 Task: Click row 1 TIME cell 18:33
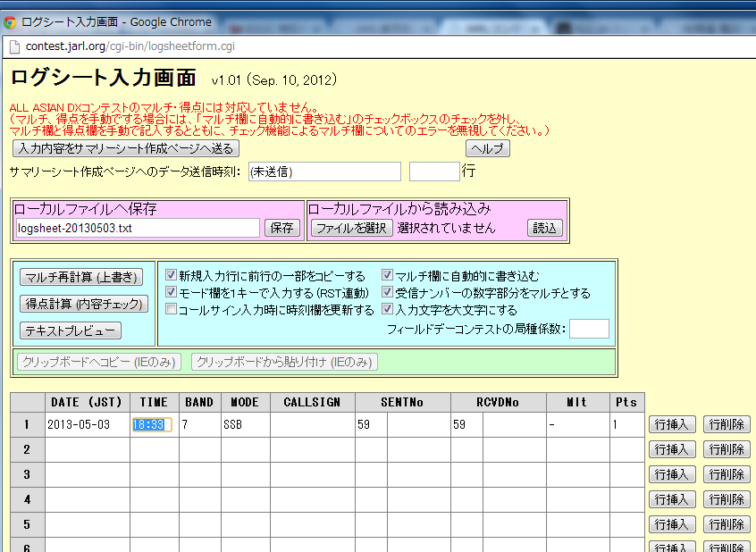pyautogui.click(x=155, y=425)
